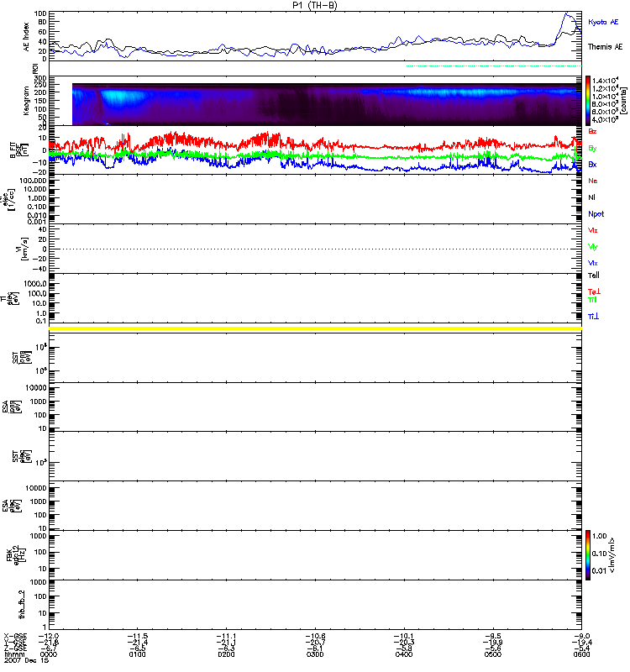Click the red Te perpendicular legend label
Viewport: 630px width, 672px height.
pyautogui.click(x=594, y=291)
